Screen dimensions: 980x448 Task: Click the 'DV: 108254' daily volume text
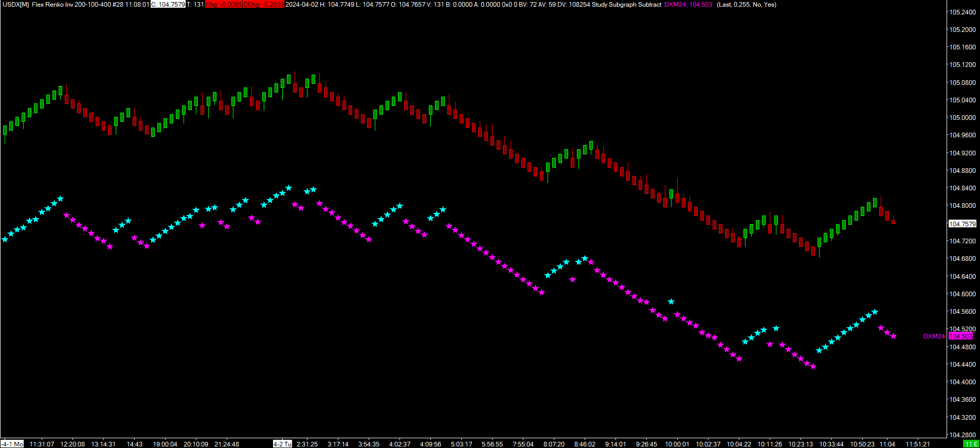pyautogui.click(x=573, y=5)
